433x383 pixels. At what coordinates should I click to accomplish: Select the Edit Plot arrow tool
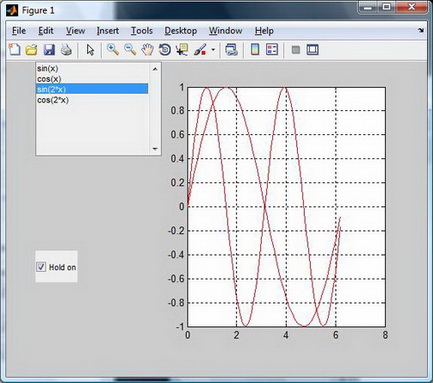click(90, 50)
